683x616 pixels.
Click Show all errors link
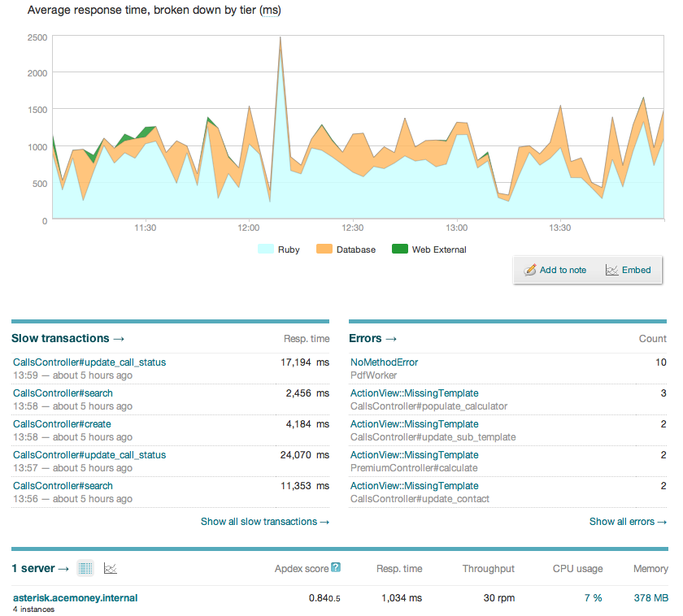point(628,522)
